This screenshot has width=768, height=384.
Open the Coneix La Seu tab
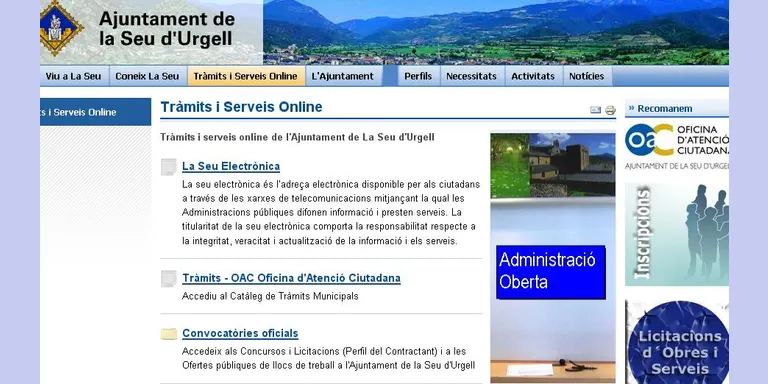[147, 76]
